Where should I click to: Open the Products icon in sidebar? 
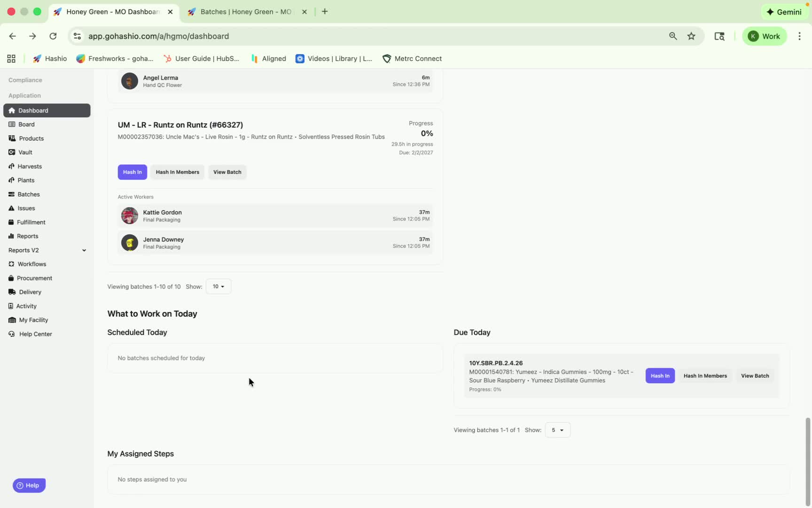coord(12,138)
